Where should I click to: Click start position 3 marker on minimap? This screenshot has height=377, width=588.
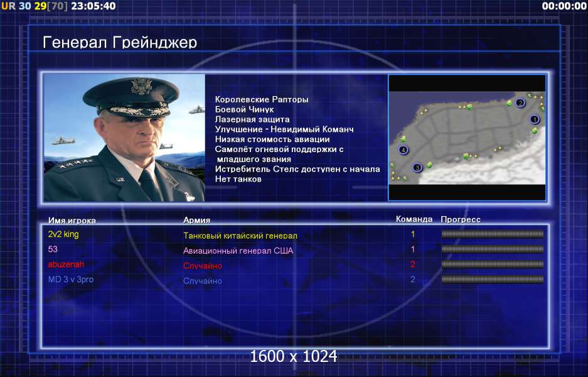pos(417,168)
